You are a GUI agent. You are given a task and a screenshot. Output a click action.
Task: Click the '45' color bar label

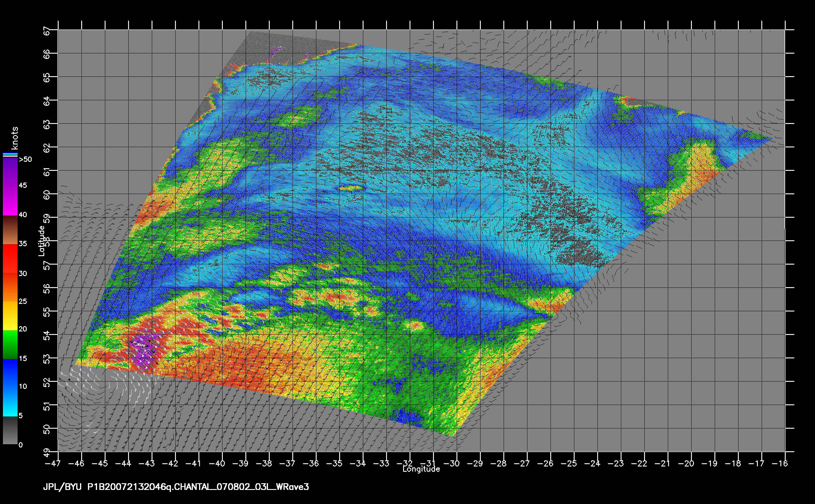23,185
